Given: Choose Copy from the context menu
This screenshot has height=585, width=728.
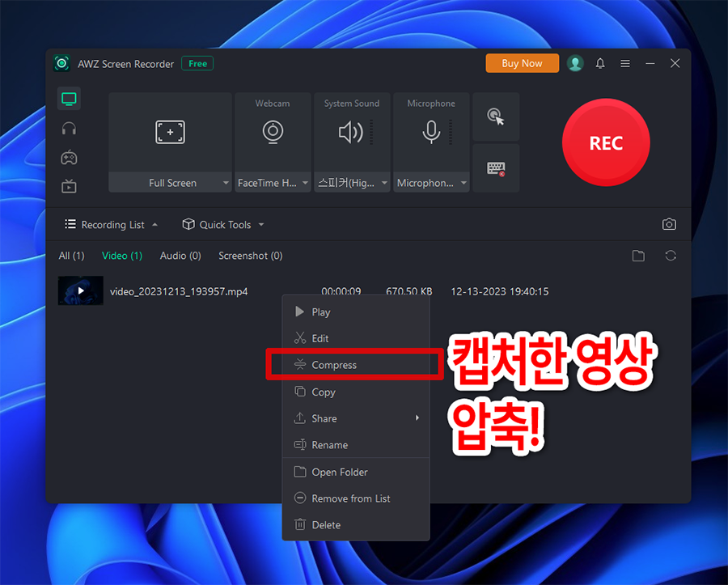Looking at the screenshot, I should 356,392.
